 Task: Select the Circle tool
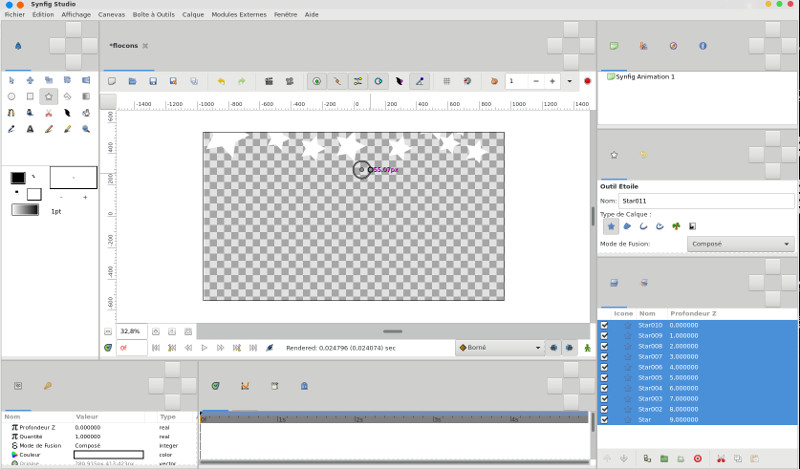11,97
